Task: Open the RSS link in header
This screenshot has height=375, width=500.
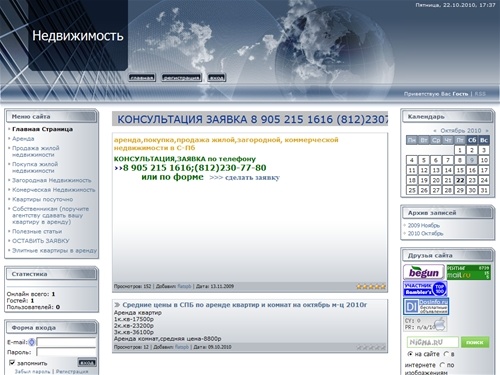Action: 480,94
